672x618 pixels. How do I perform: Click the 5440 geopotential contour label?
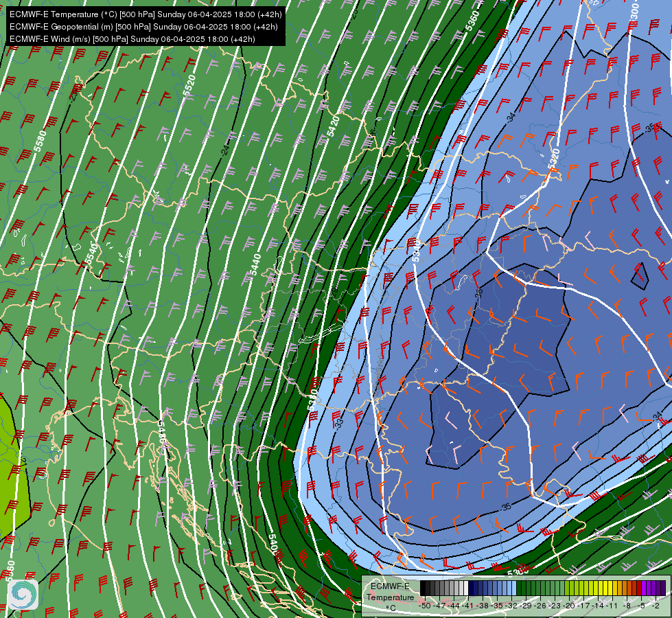pos(255,264)
